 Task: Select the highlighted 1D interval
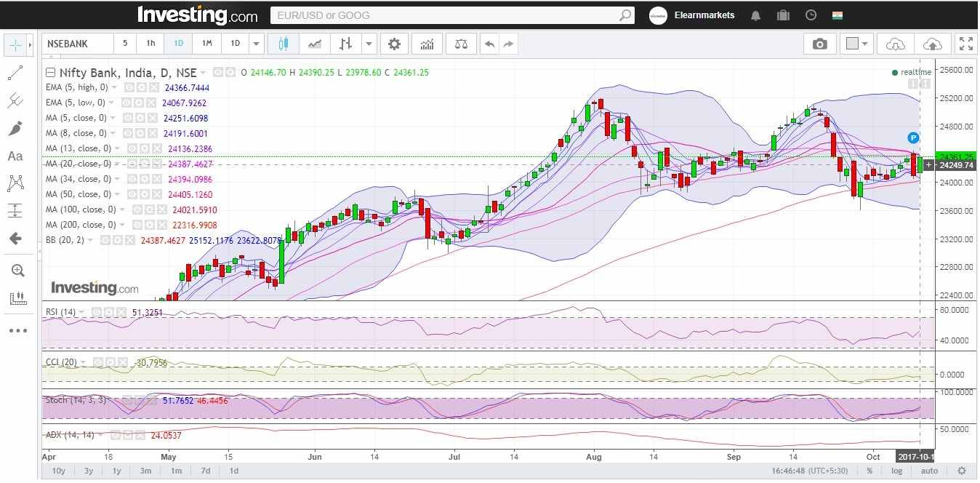[x=178, y=44]
